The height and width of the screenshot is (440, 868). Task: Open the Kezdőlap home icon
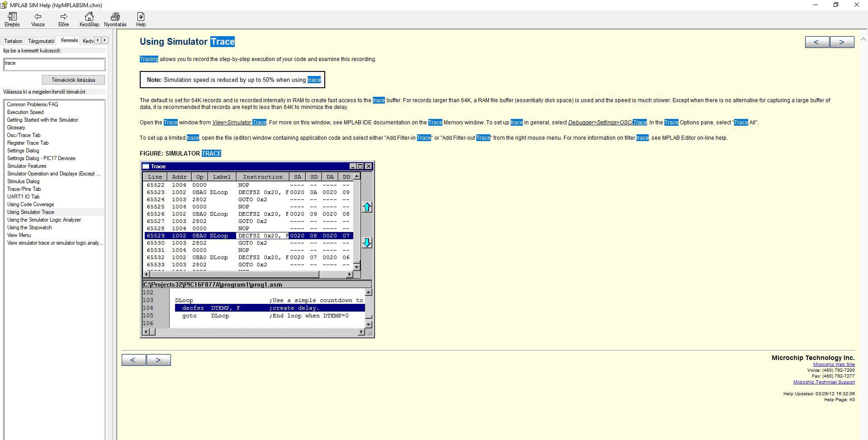click(x=89, y=19)
